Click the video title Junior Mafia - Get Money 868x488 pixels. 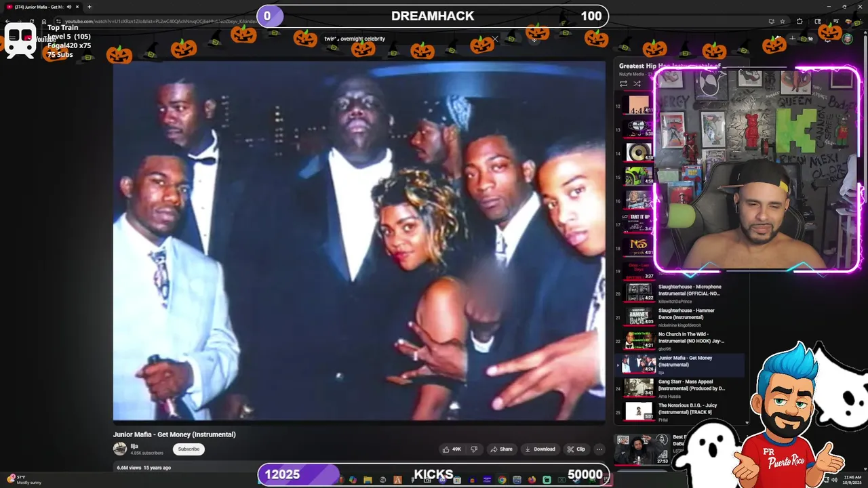click(x=174, y=434)
